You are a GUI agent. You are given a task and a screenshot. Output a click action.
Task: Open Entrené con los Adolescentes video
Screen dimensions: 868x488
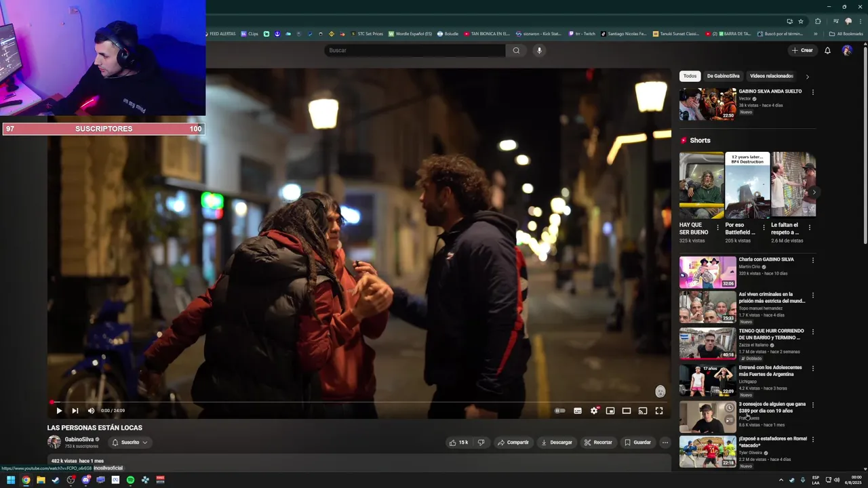(707, 381)
